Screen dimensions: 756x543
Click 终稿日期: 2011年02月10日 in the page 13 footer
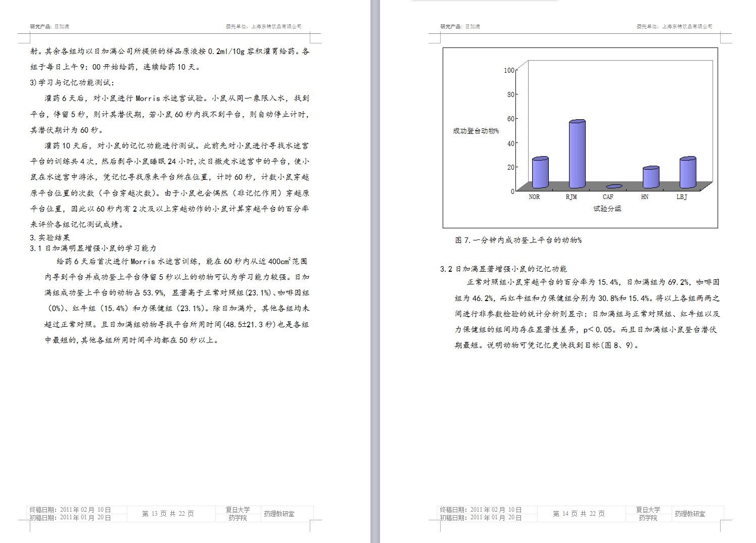pos(70,510)
